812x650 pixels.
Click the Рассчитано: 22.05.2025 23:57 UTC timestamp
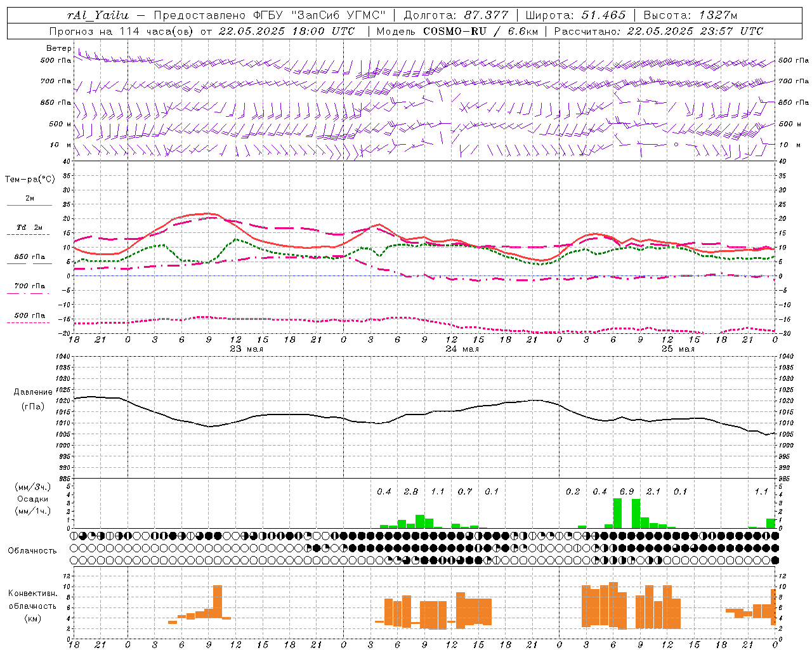tap(658, 31)
